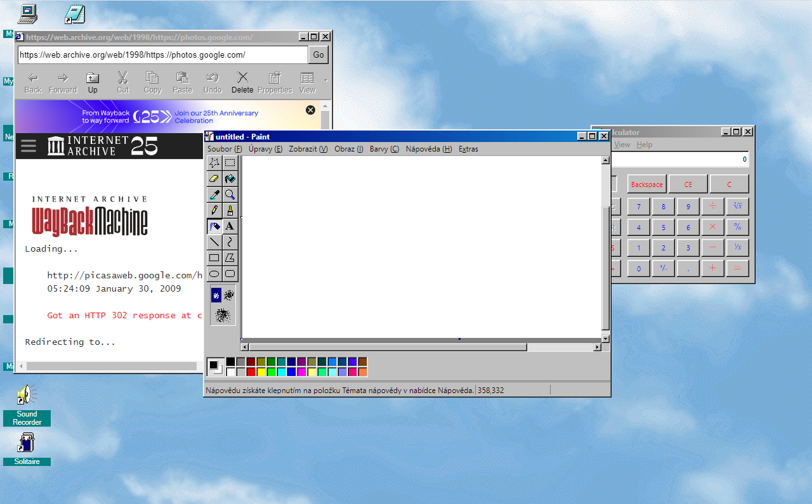Open the Zobrazit (V) menu in Paint

[x=308, y=149]
